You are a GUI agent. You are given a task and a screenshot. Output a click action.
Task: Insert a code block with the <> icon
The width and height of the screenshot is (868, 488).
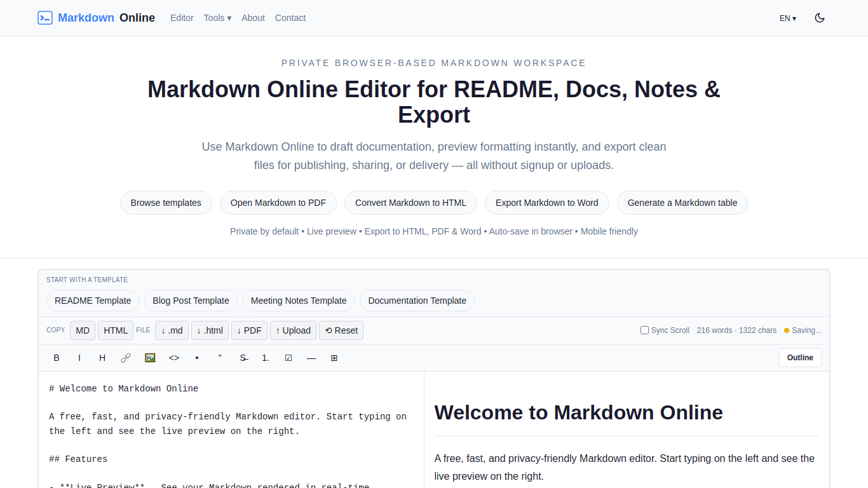point(174,358)
